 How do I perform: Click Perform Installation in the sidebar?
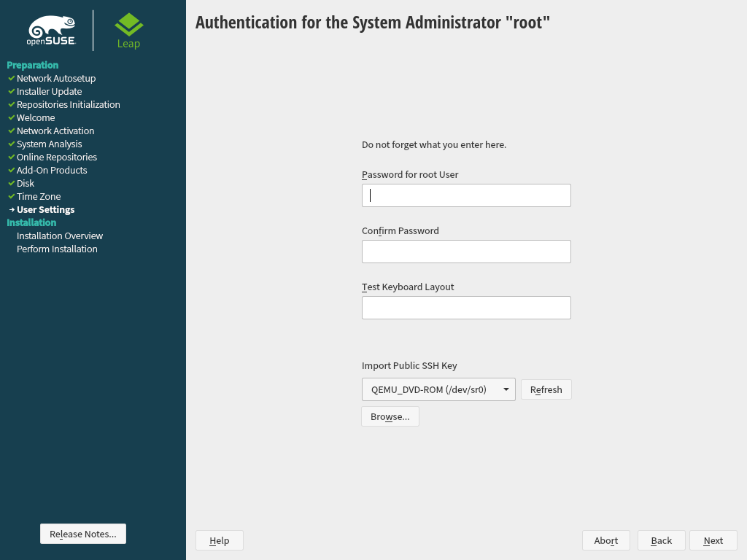click(x=57, y=249)
